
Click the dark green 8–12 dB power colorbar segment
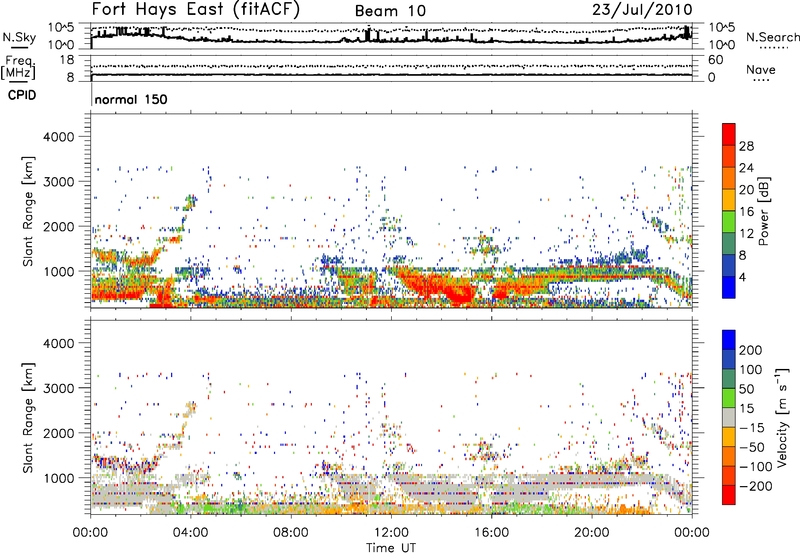tap(729, 244)
